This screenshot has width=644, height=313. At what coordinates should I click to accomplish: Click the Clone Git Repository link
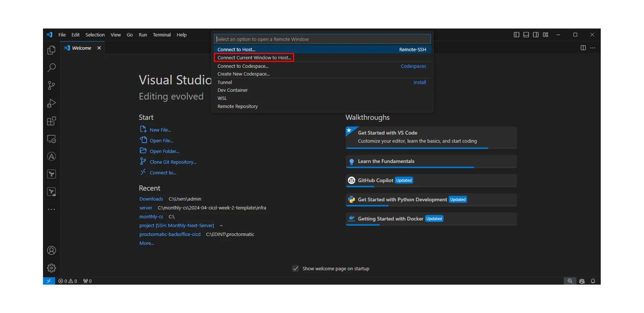pos(173,162)
